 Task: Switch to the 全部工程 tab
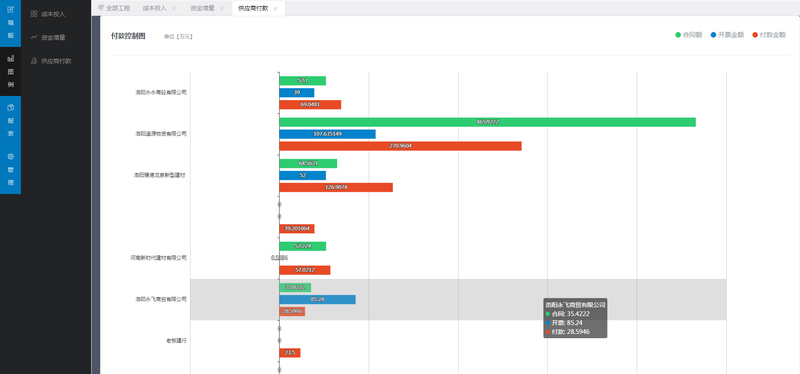click(114, 8)
